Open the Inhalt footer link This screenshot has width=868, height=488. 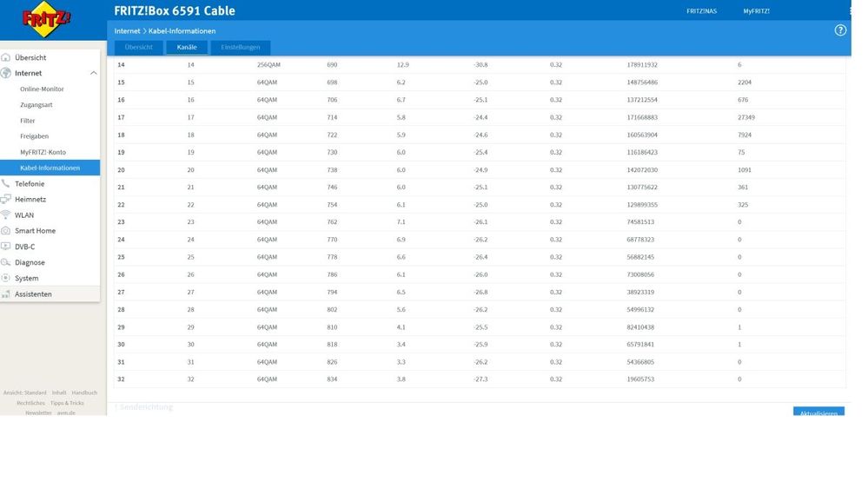pos(59,392)
